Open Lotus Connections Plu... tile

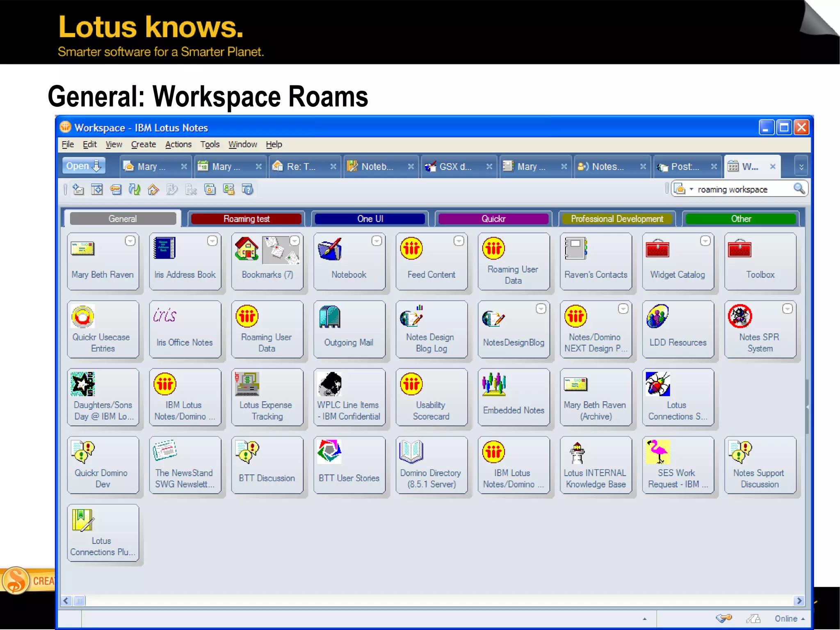pyautogui.click(x=103, y=533)
